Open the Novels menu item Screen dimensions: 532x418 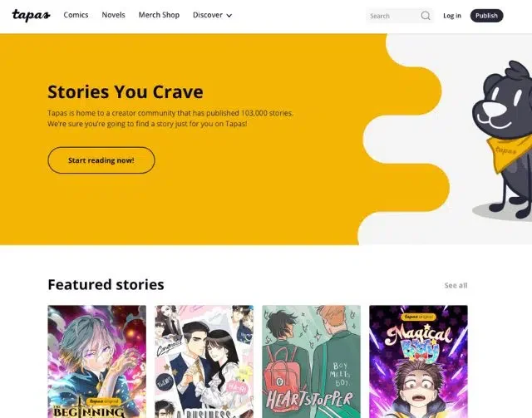point(114,15)
